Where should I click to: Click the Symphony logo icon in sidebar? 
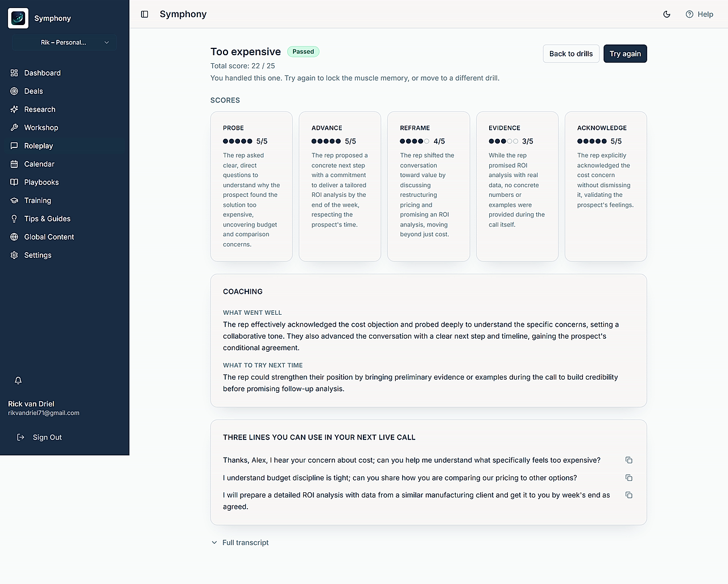point(18,18)
